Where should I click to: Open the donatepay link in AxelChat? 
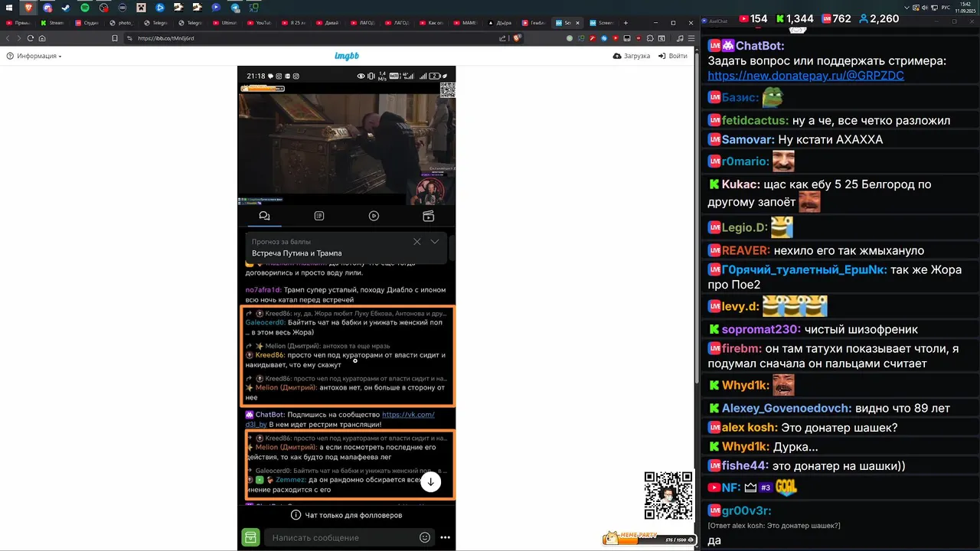(805, 75)
